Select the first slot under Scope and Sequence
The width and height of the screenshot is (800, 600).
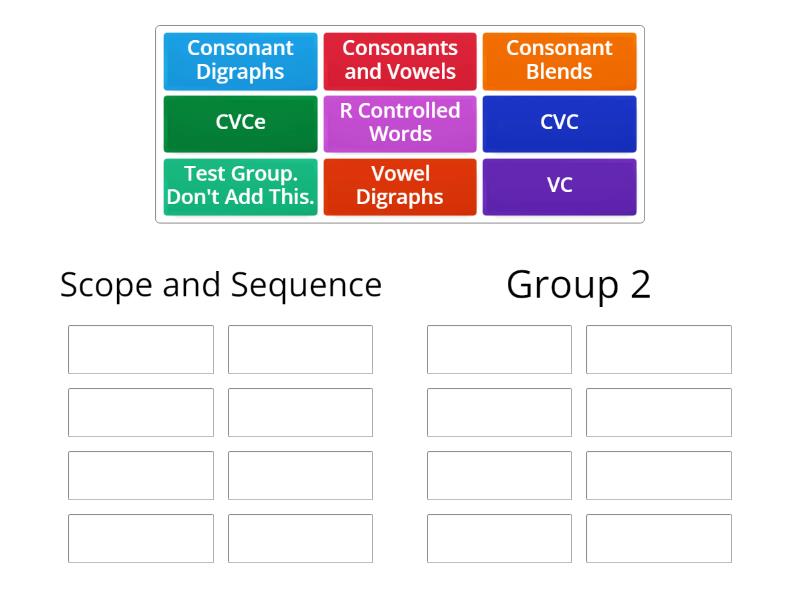pyautogui.click(x=141, y=350)
